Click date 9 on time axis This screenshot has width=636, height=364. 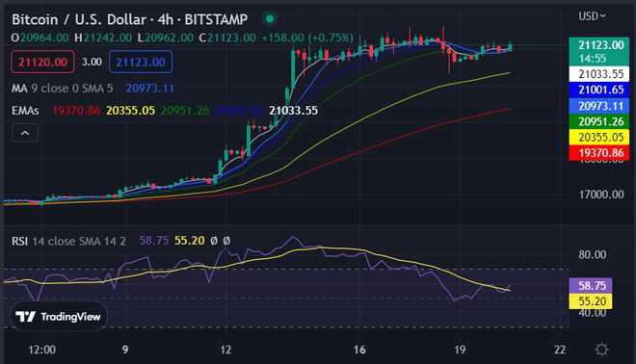[x=125, y=350]
